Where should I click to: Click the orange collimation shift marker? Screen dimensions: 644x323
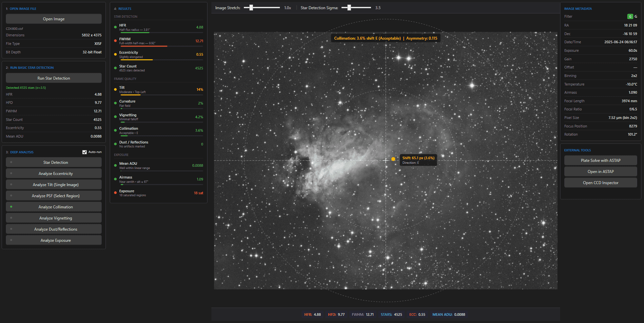(x=393, y=159)
